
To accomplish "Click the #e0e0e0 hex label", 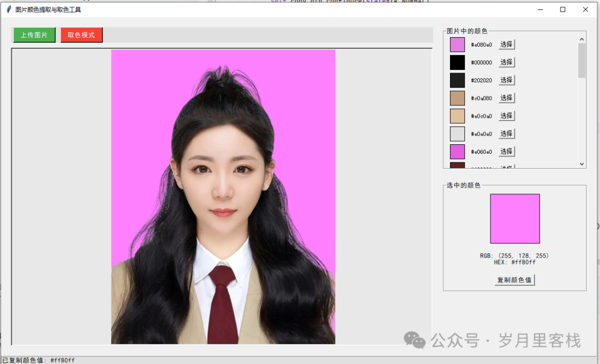I will (481, 134).
